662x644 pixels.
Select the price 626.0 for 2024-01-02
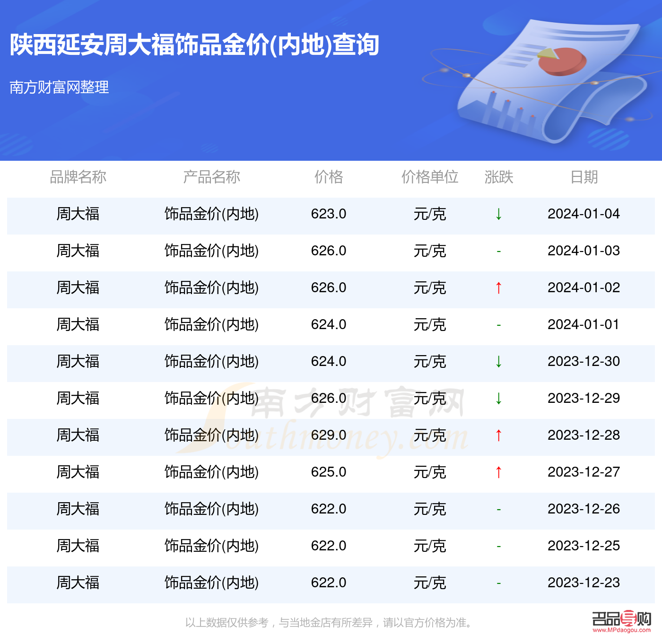tap(329, 288)
